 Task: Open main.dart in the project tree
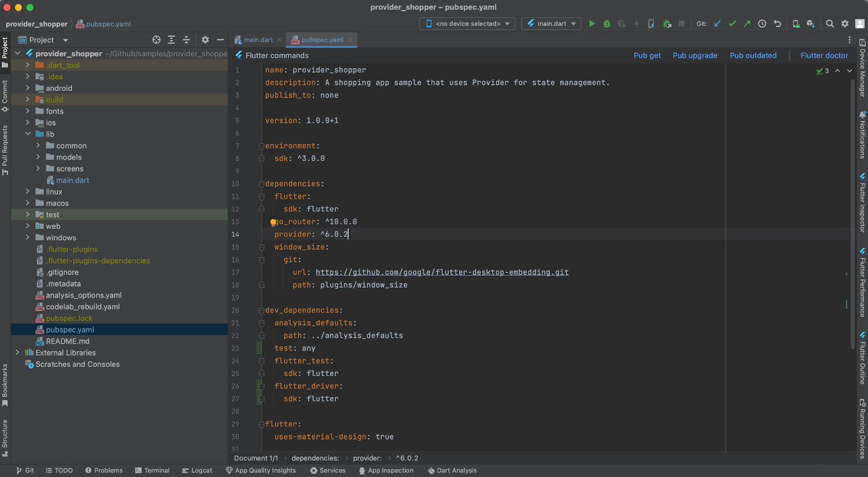point(73,180)
